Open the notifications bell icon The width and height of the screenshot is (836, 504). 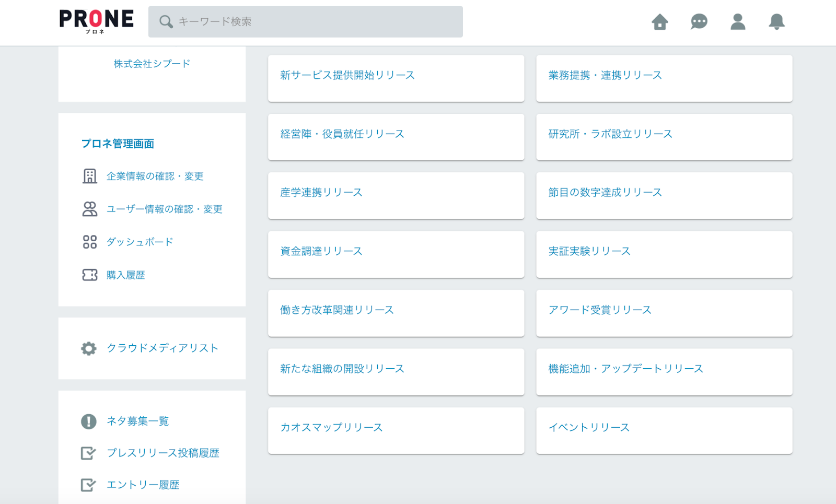(776, 22)
